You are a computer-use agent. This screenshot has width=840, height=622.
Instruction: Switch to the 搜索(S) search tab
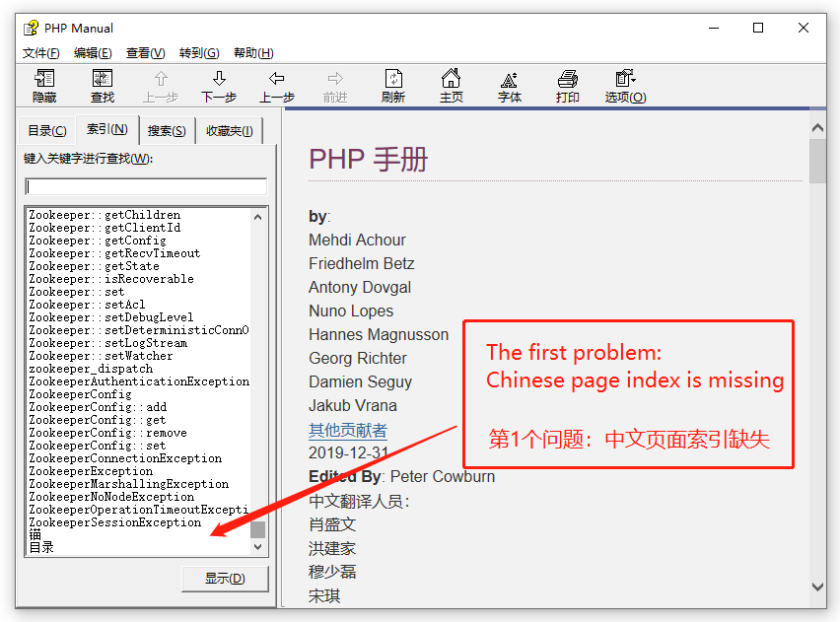click(x=167, y=131)
